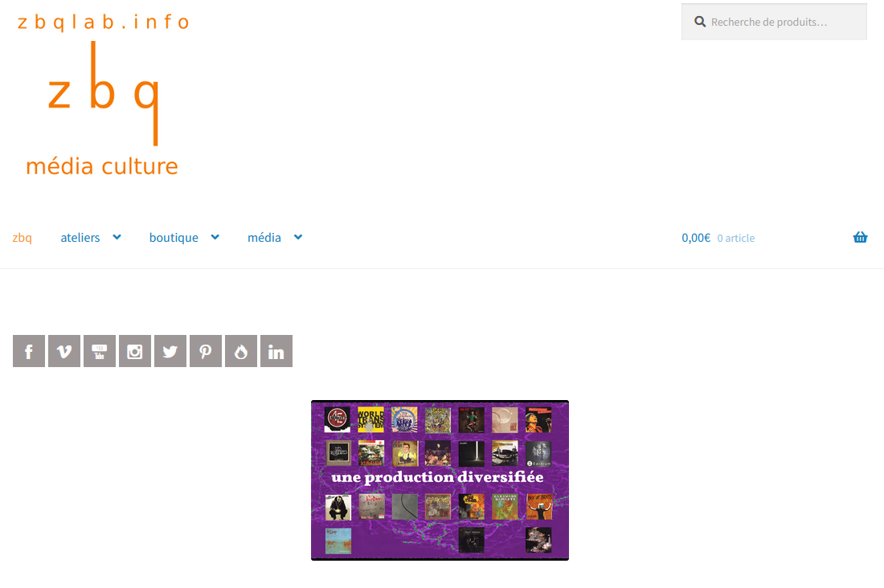Open the flame social icon
The width and height of the screenshot is (884, 588).
coord(241,351)
